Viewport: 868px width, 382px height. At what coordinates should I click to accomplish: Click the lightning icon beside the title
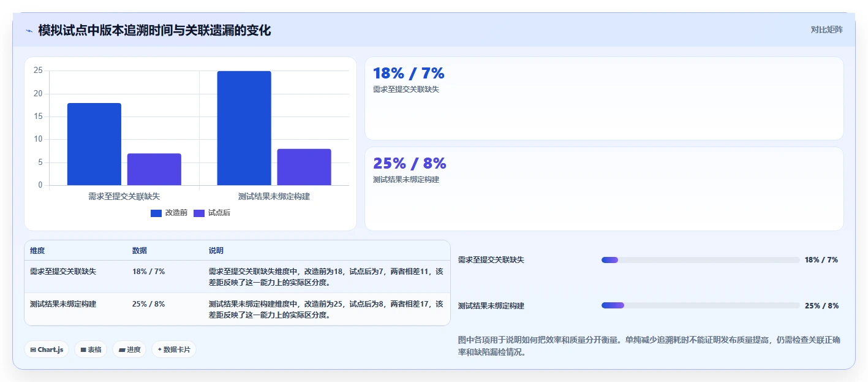pyautogui.click(x=29, y=31)
